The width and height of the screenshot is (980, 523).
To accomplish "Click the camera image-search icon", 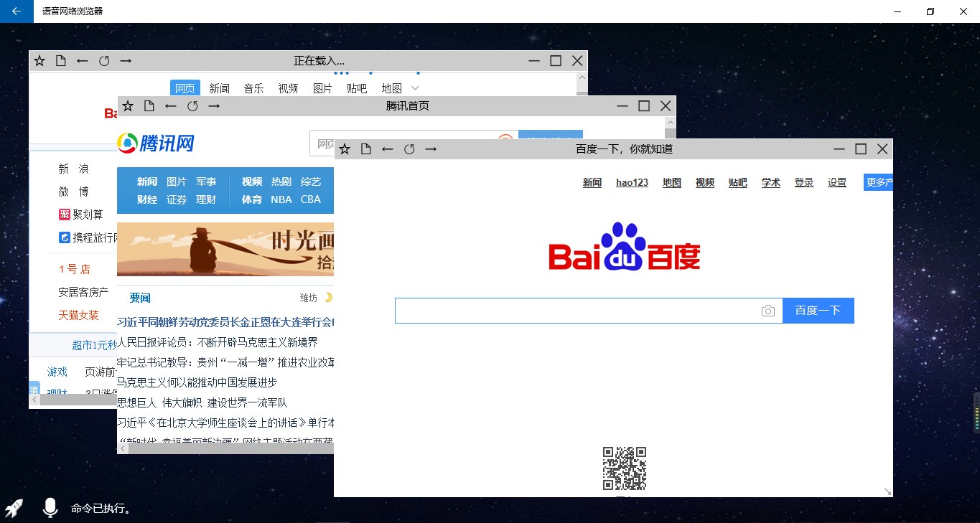I will tap(768, 311).
